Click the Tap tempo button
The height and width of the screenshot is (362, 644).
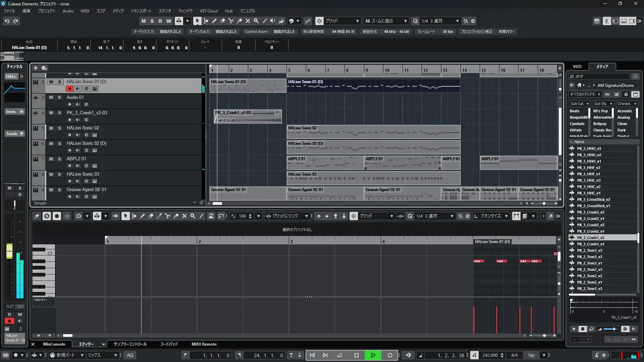[531, 355]
